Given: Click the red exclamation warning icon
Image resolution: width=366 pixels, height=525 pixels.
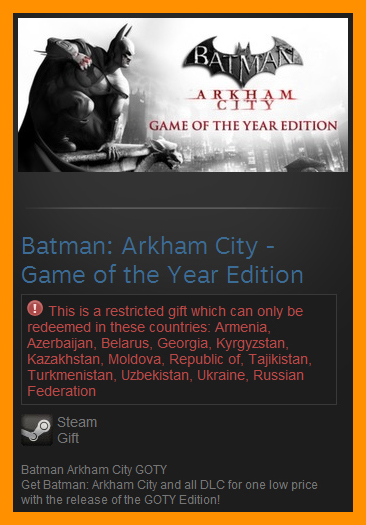Looking at the screenshot, I should click(35, 308).
